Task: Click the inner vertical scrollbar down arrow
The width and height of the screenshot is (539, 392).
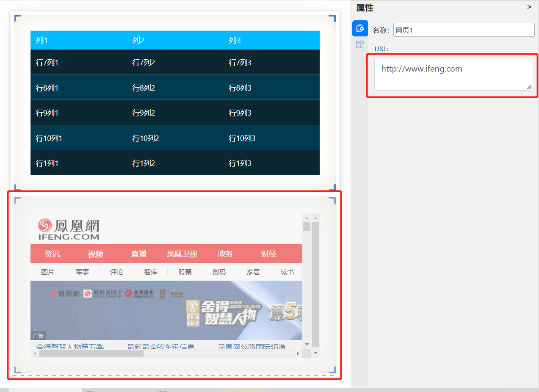Action: coord(307,345)
